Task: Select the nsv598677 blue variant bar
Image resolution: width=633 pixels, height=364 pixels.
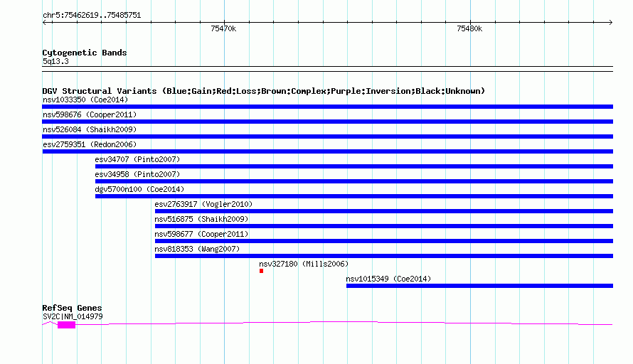Action: 384,241
